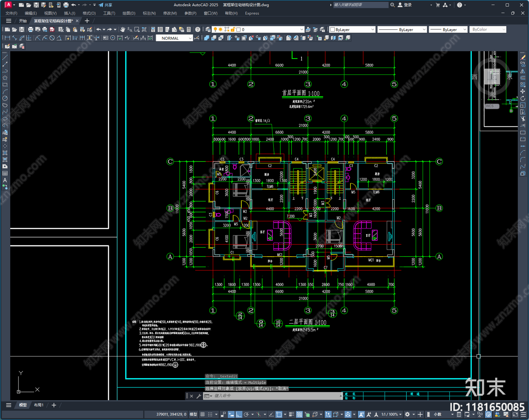Select the Linear dimension tool

(x=7, y=38)
